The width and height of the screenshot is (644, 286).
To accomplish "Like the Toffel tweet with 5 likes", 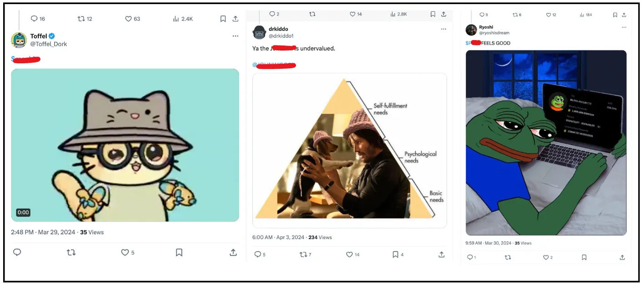I will coord(125,252).
